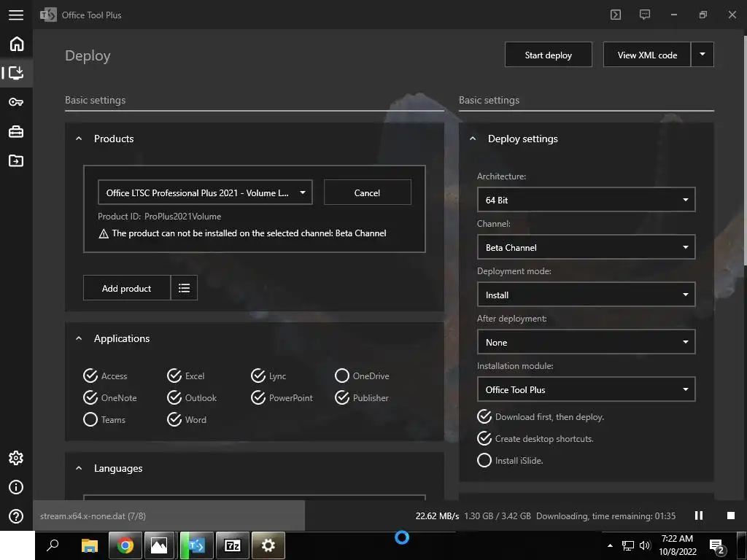Open the Toolbox briefcase icon in sidebar
Screen dimensions: 747x560
coord(16,131)
